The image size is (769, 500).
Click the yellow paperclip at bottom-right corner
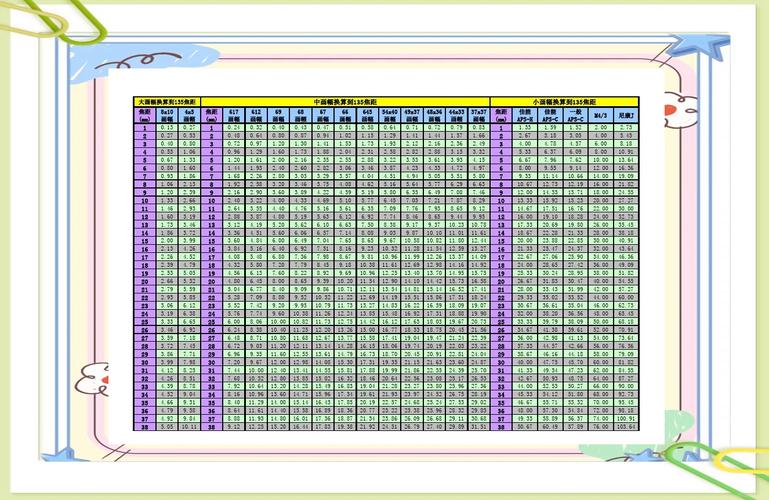pyautogui.click(x=741, y=461)
